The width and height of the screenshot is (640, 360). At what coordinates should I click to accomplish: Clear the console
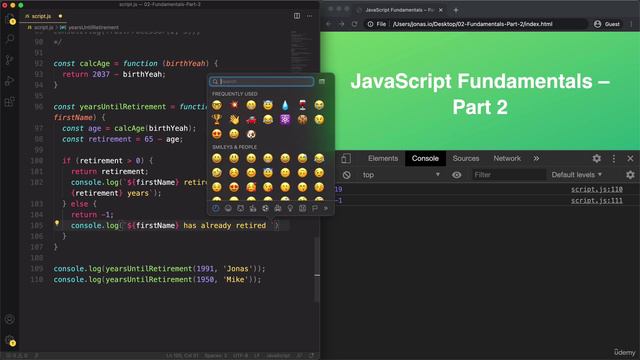click(347, 175)
